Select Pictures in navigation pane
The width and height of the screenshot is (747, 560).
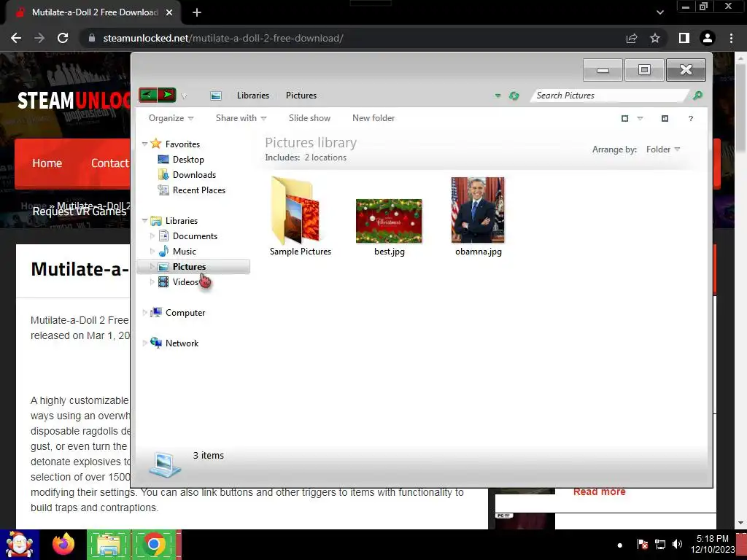pos(189,267)
